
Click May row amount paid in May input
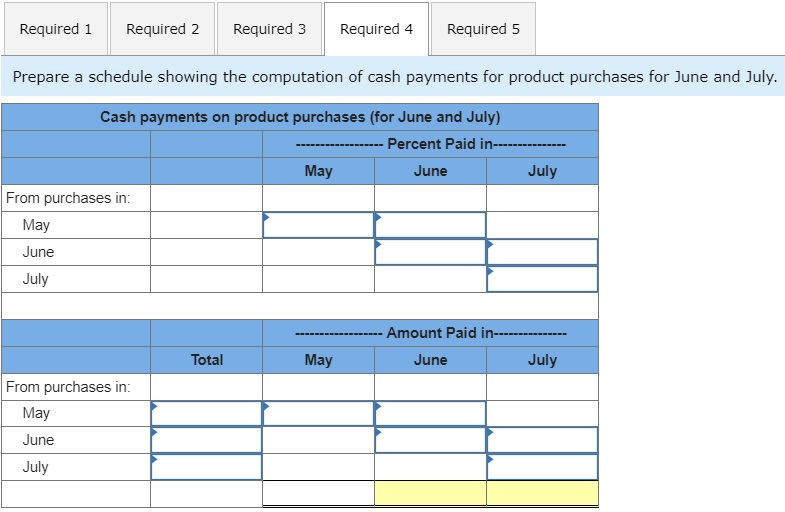318,413
